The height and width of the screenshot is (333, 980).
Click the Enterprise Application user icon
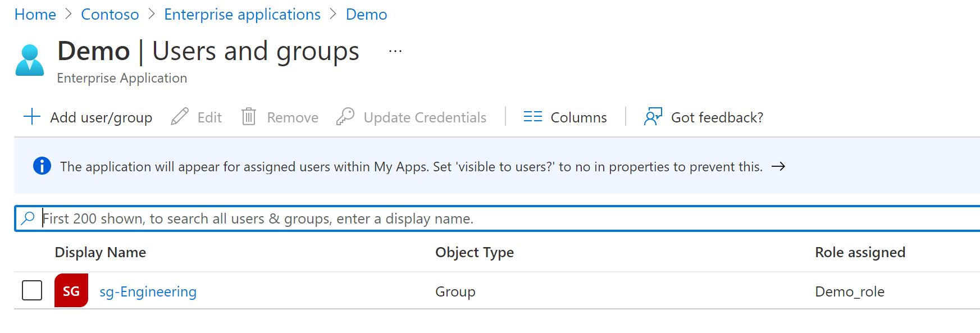click(x=30, y=60)
